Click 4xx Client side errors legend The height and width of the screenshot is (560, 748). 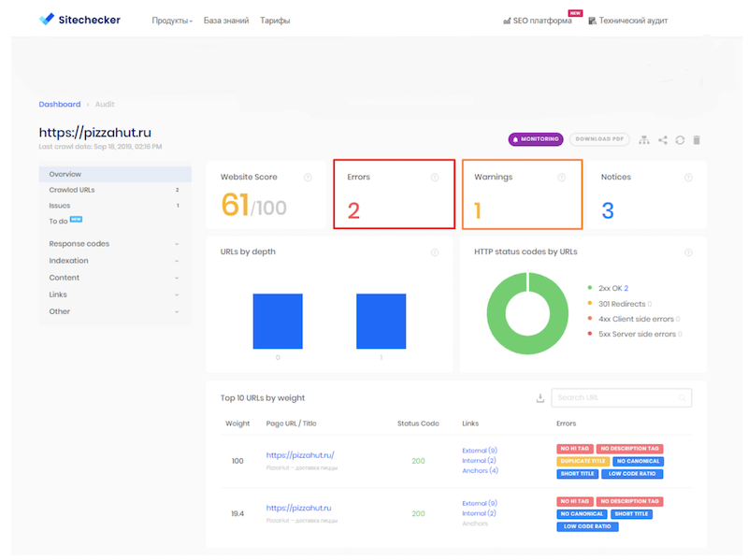[x=634, y=319]
